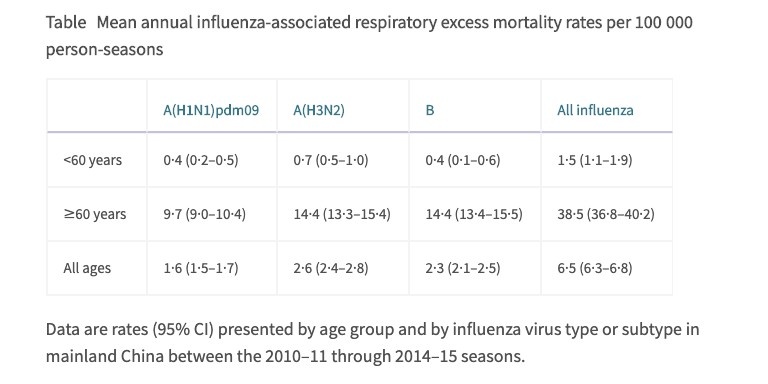Image resolution: width=768 pixels, height=384 pixels.
Task: Click the 1·6 (1·5–1·7) cell
Action: click(x=201, y=268)
